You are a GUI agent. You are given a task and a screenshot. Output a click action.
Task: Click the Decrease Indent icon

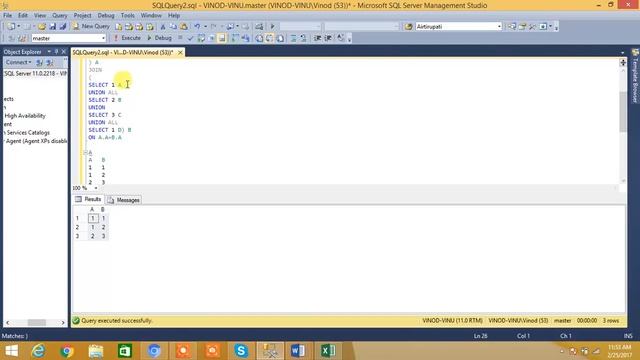(x=318, y=38)
